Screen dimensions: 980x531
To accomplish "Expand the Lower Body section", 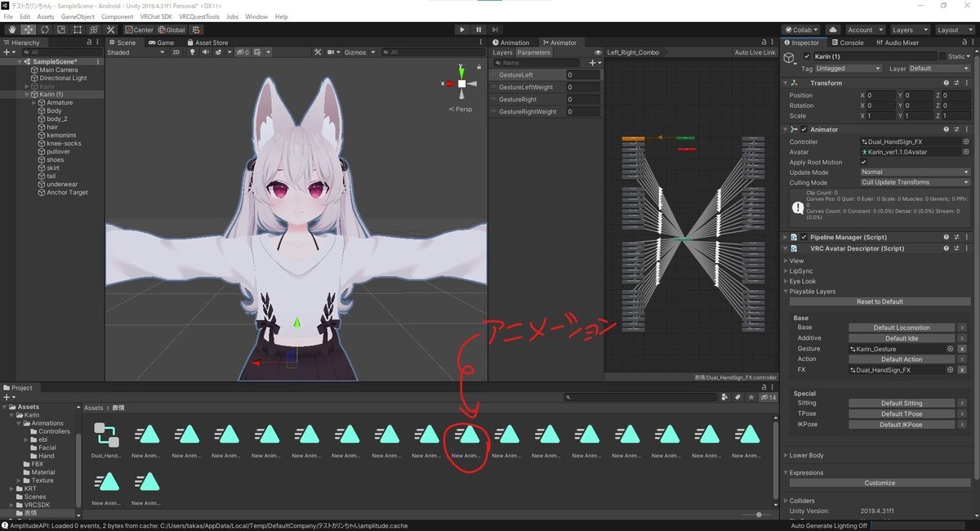I will click(786, 455).
